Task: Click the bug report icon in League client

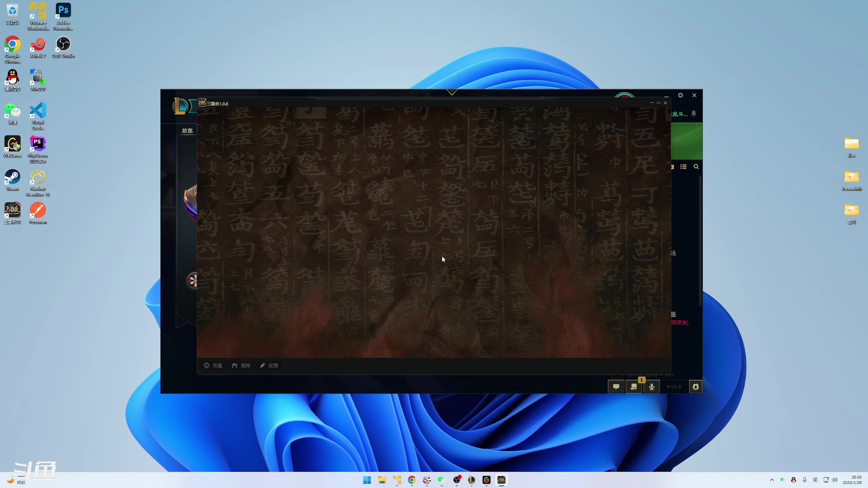Action: [695, 387]
